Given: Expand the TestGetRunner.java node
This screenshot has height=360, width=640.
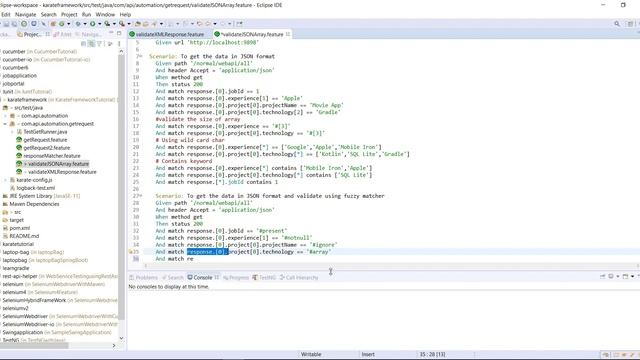Looking at the screenshot, I should tap(12, 132).
